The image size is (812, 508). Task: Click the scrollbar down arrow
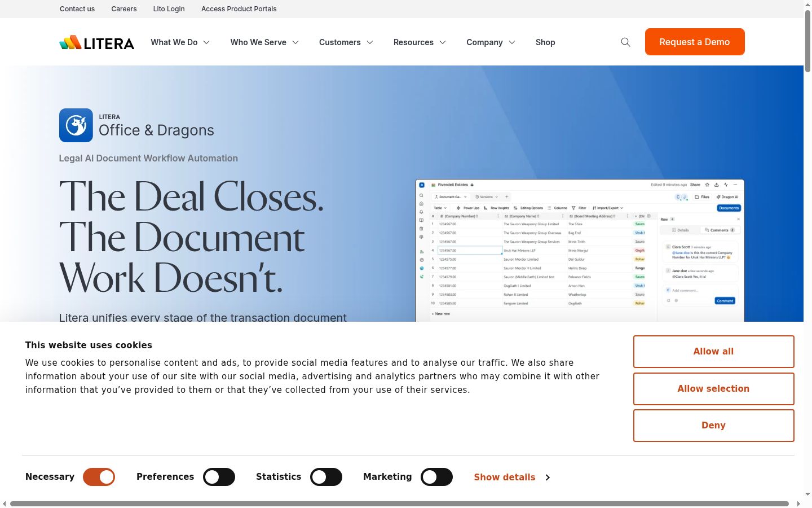(x=807, y=494)
